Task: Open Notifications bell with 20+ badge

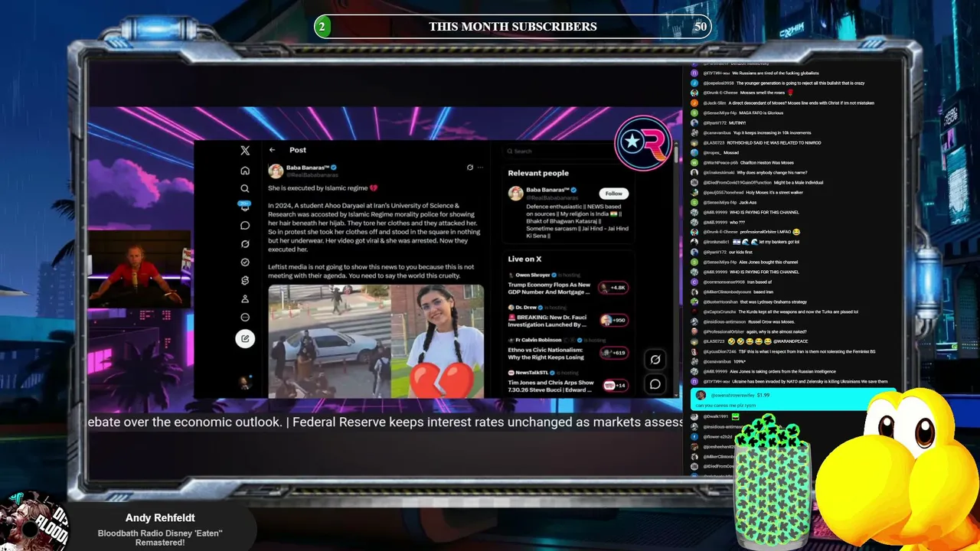Action: pos(245,207)
